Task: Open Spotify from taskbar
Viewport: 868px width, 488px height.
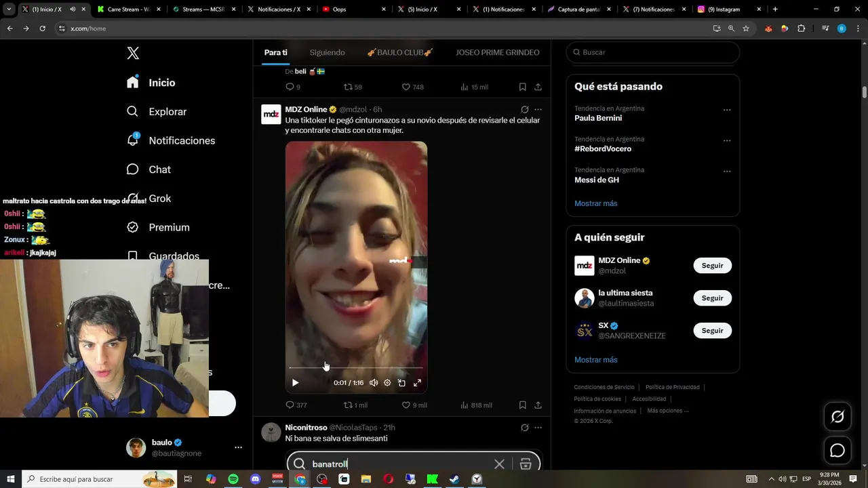Action: pos(233,479)
